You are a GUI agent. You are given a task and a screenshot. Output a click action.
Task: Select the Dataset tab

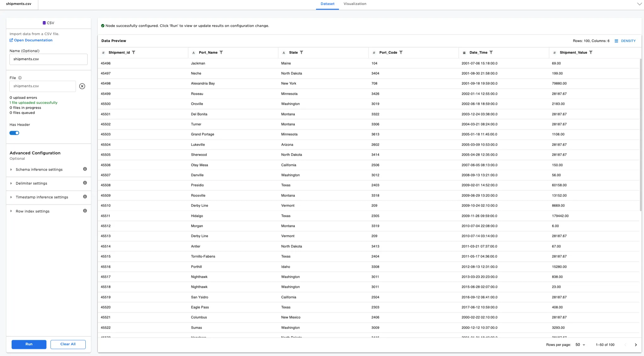(327, 4)
